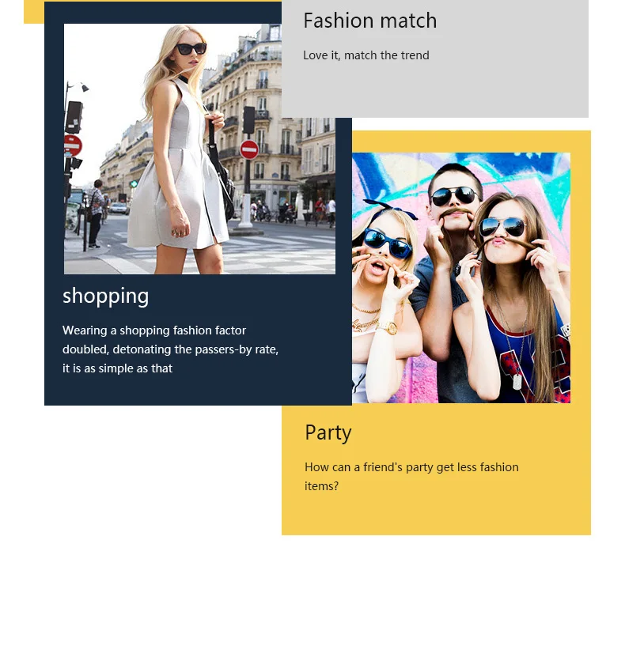Screen dimensions: 625x672
Task: Open the shopping street fashion photo
Action: [x=199, y=149]
